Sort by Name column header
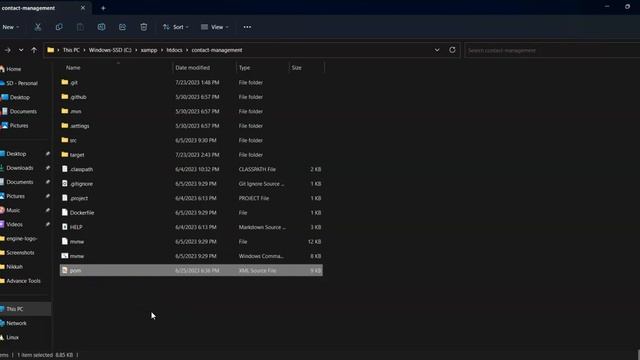The height and width of the screenshot is (360, 640). click(73, 68)
